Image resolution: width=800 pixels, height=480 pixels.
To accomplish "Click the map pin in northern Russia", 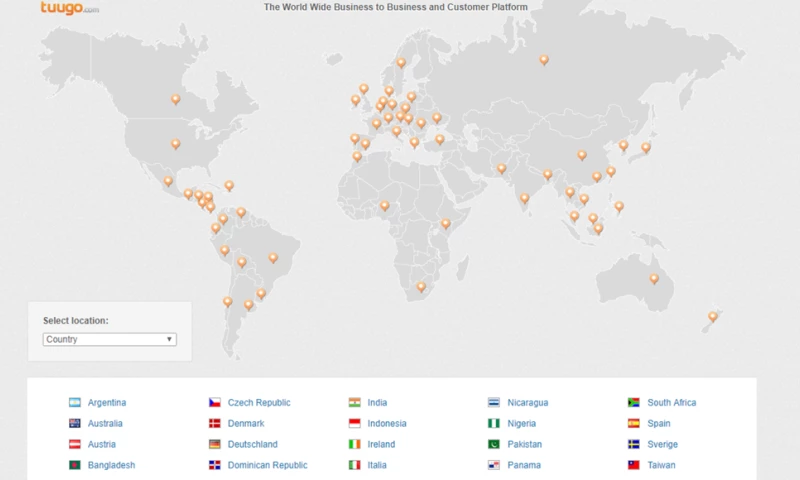I will (544, 59).
